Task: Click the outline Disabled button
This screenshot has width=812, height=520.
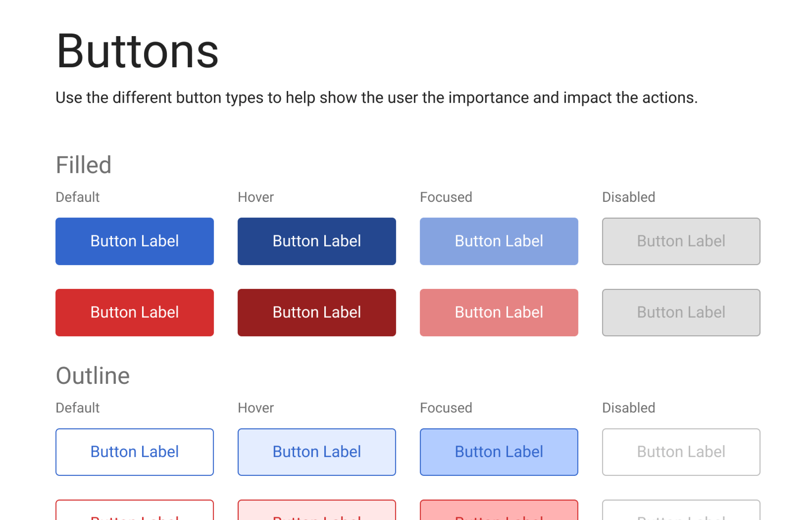Action: pyautogui.click(x=681, y=452)
